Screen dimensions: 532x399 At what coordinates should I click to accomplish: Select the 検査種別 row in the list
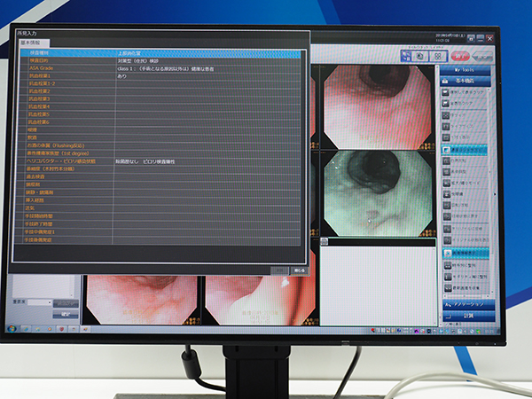(x=62, y=53)
